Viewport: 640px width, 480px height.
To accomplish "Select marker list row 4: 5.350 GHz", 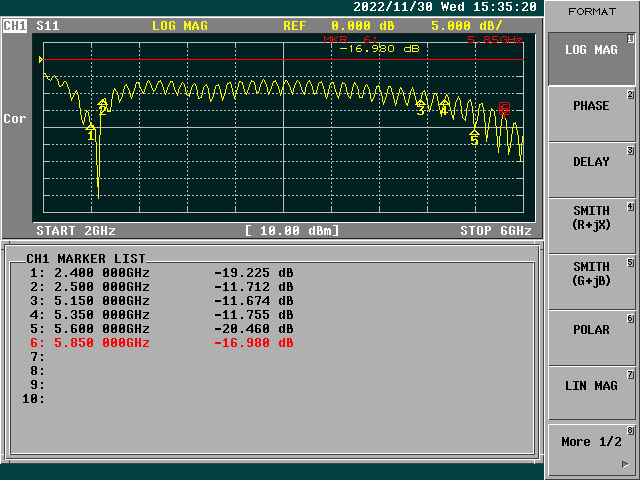I will [x=162, y=315].
